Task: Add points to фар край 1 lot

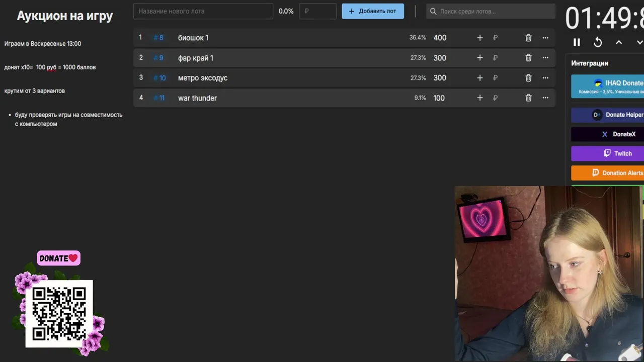Action: [x=479, y=58]
